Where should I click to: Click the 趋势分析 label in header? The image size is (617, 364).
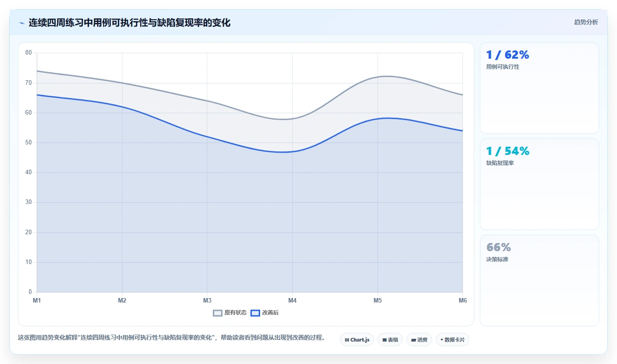pyautogui.click(x=586, y=22)
